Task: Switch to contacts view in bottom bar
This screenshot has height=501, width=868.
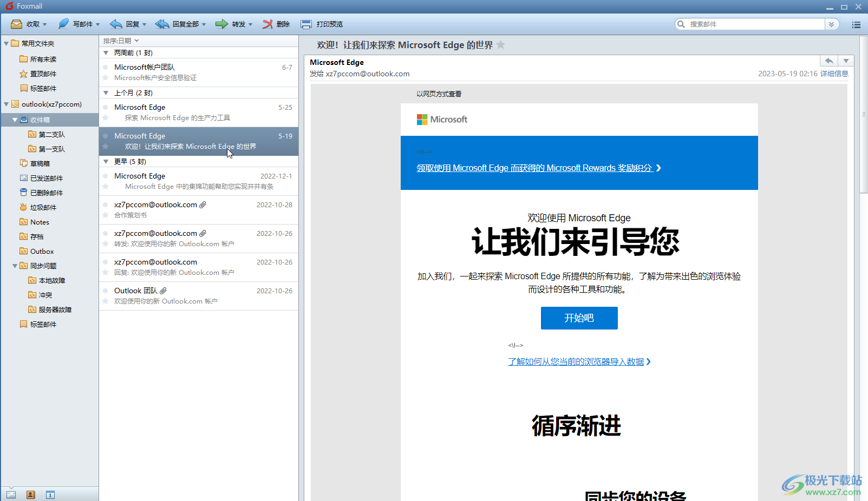Action: point(31,495)
